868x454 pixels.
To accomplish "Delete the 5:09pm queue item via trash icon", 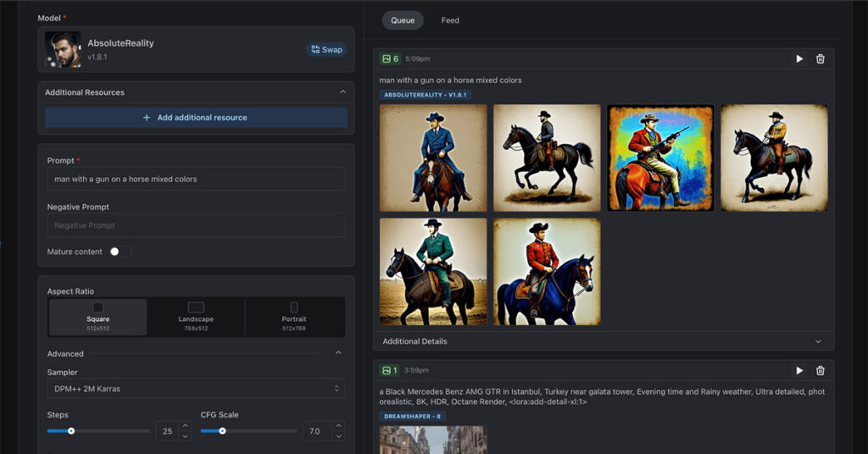I will (x=820, y=58).
